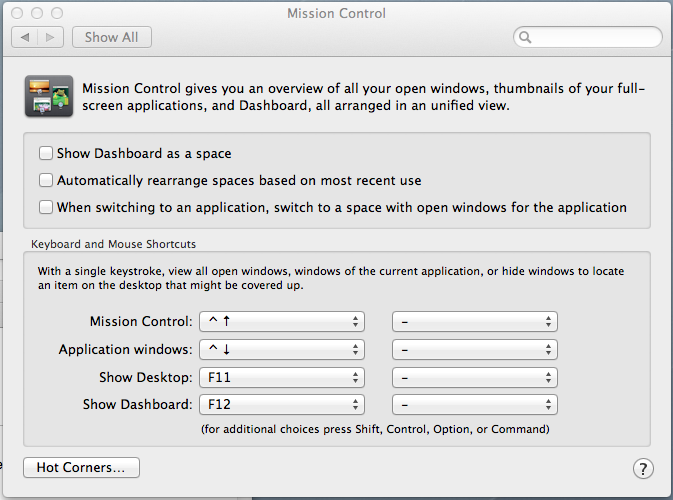Click the Mission Control window title
Screen dimensions: 673x500
pyautogui.click(x=336, y=14)
